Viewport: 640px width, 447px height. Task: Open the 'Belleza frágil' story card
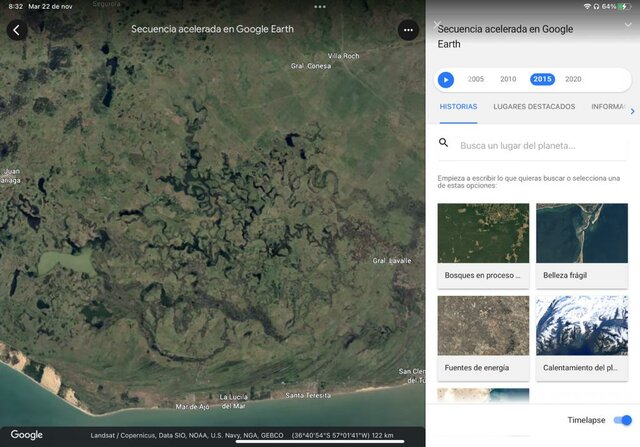[x=582, y=246]
